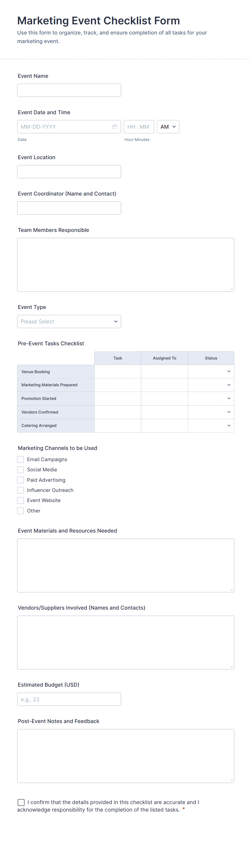Open Status dropdown for Promotion Started
The width and height of the screenshot is (249, 868).
pyautogui.click(x=211, y=398)
